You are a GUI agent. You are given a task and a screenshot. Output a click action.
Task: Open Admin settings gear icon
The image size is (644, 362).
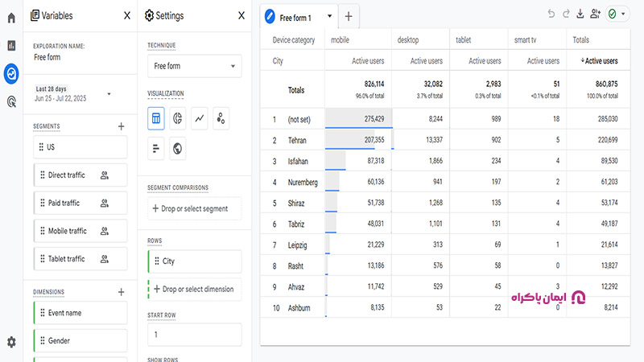click(x=11, y=342)
